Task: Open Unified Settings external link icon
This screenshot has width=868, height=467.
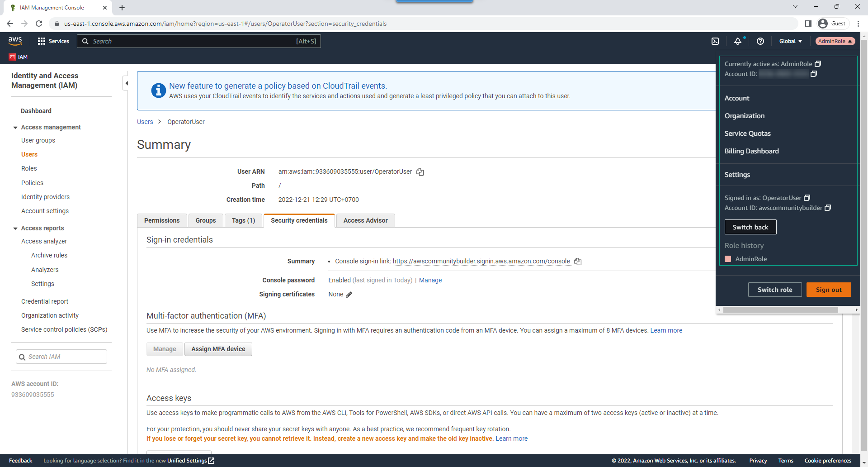Action: [211, 461]
